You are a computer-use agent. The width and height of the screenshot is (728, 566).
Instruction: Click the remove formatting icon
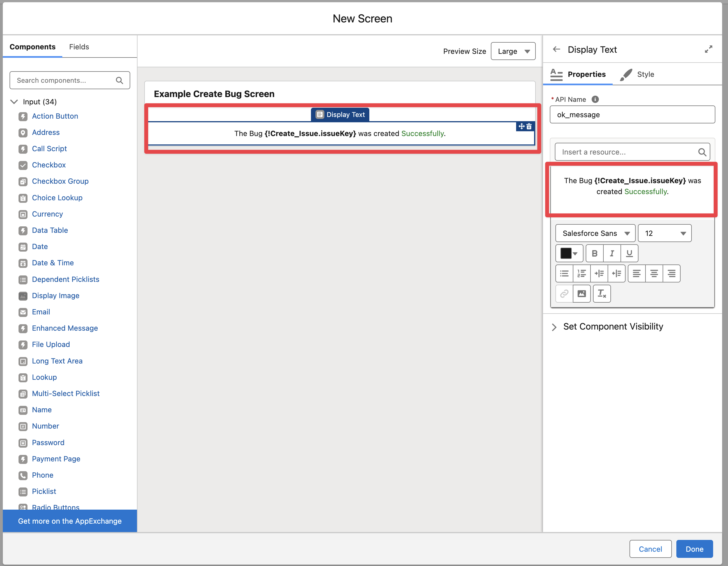tap(602, 293)
